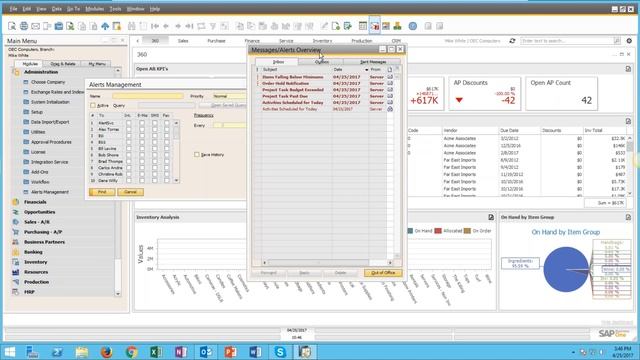Viewport: 640px width, 360px height.
Task: Check the E-Mail box for Bob Shore
Action: [142, 155]
